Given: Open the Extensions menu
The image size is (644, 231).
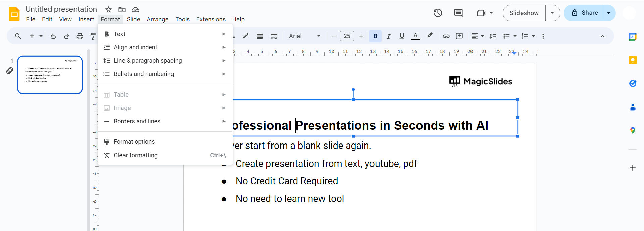Looking at the screenshot, I should click(211, 19).
